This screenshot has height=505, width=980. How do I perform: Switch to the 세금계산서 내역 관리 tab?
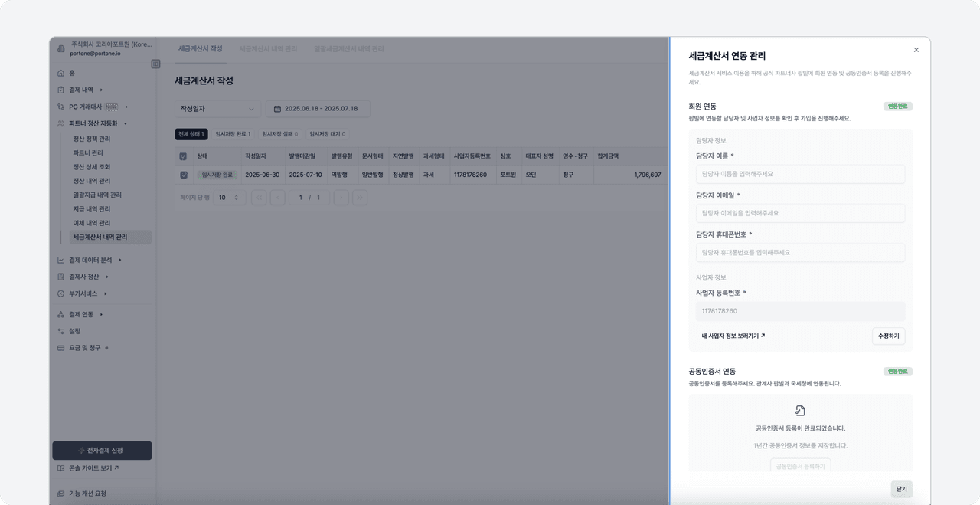(x=268, y=49)
